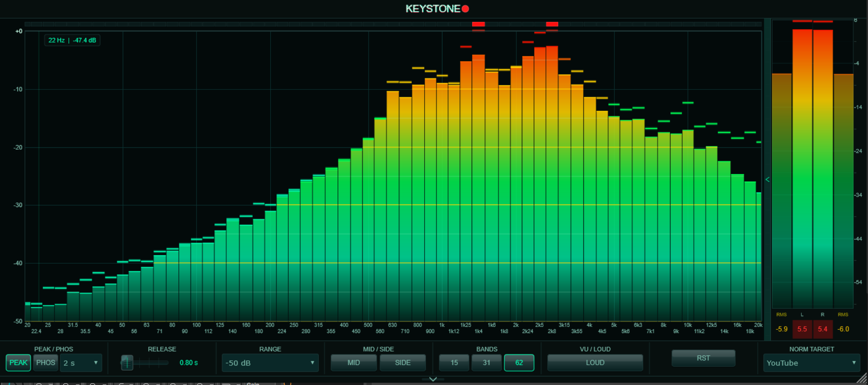Click the VU / LOUD section label
This screenshot has width=868, height=385.
pyautogui.click(x=595, y=349)
